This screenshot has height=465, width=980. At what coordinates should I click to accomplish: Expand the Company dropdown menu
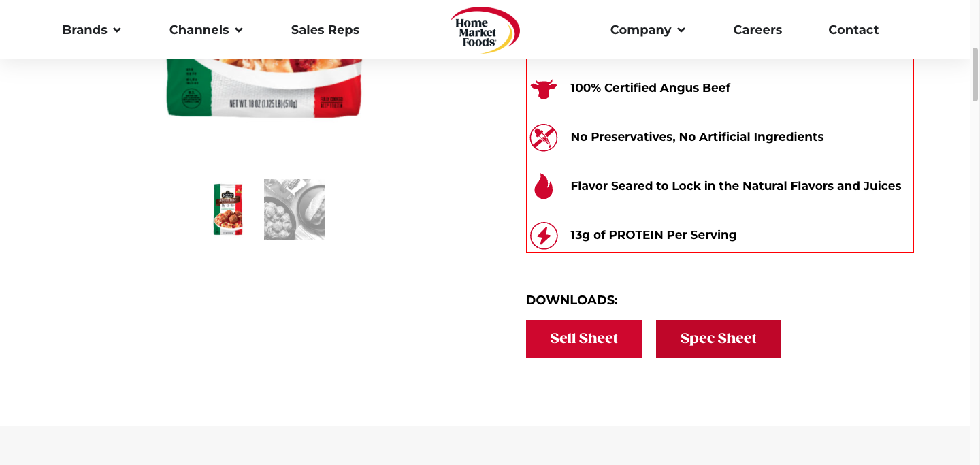point(648,30)
